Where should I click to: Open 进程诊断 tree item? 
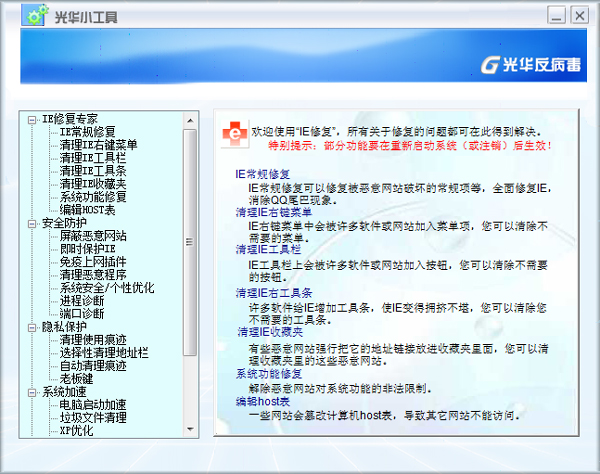pyautogui.click(x=82, y=301)
